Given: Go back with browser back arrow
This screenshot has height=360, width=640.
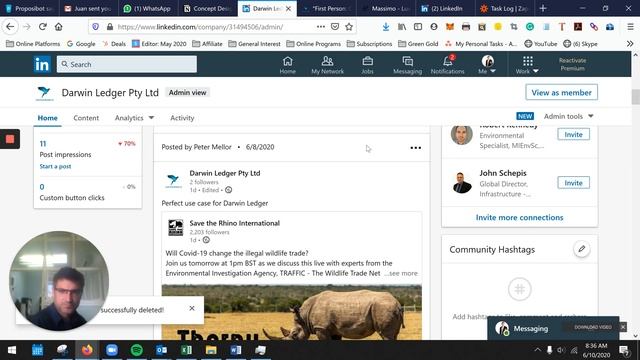Looking at the screenshot, I should point(10,27).
